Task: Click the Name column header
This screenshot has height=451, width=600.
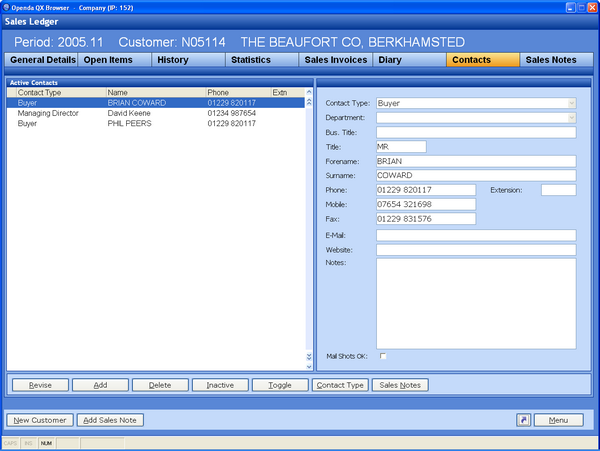Action: click(x=156, y=92)
